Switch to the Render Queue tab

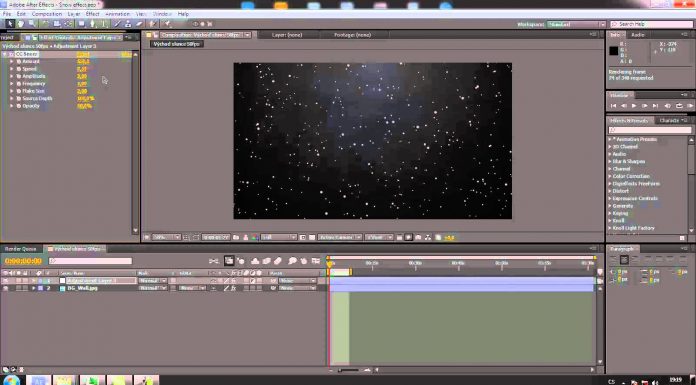point(20,249)
